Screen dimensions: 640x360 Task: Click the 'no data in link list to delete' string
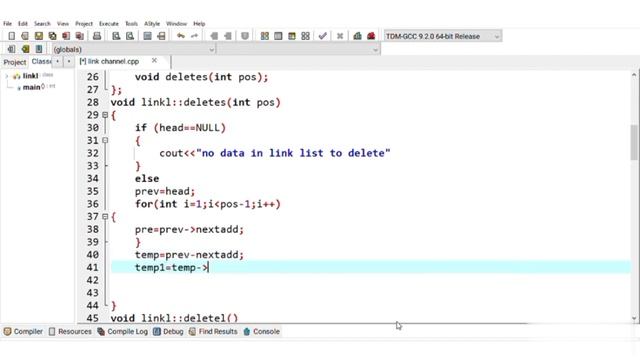click(x=293, y=153)
